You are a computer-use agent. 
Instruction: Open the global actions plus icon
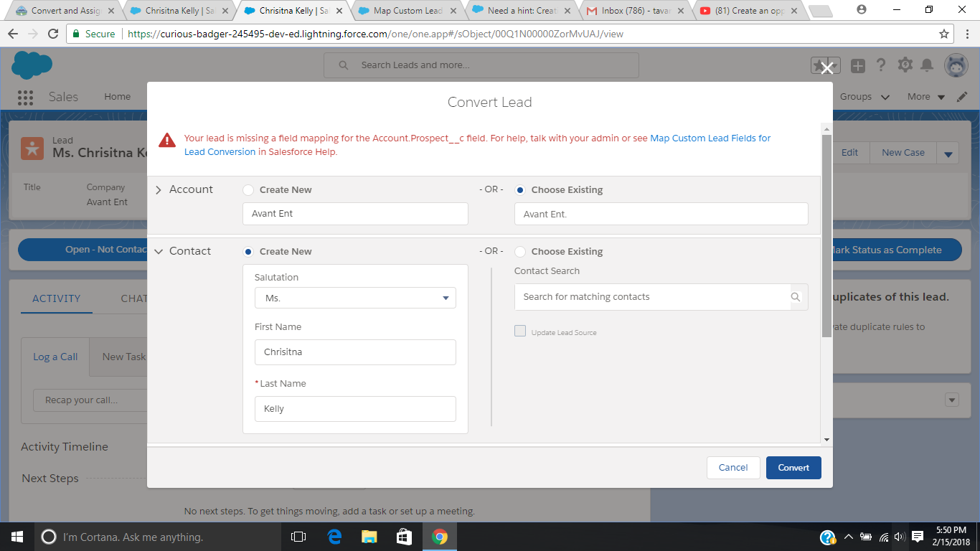pyautogui.click(x=858, y=66)
